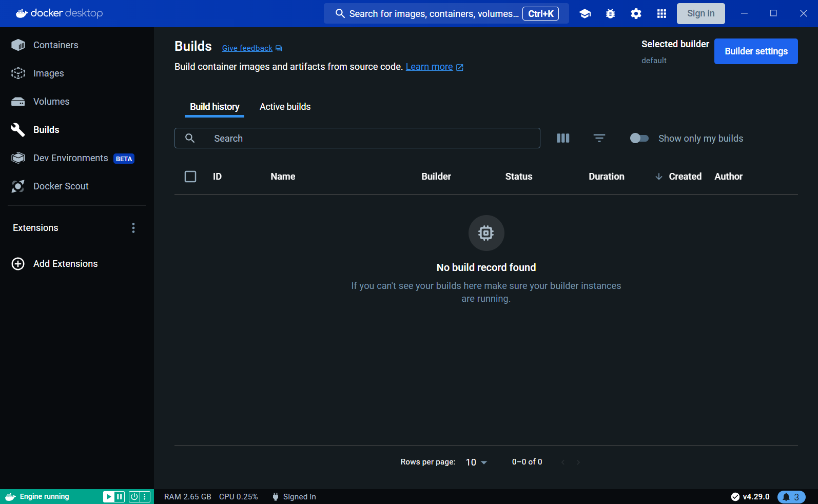Click the engine power button icon
This screenshot has height=504, width=818.
coord(134,496)
